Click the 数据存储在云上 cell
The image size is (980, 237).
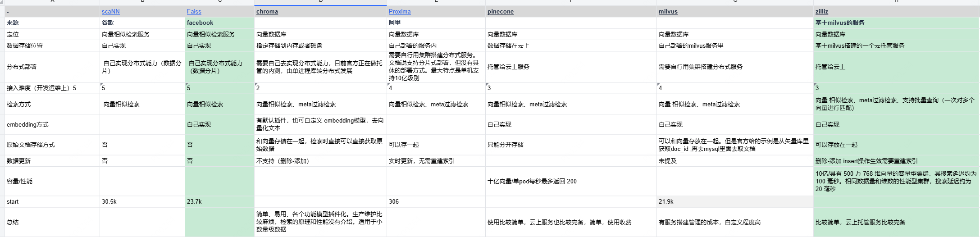click(x=571, y=46)
